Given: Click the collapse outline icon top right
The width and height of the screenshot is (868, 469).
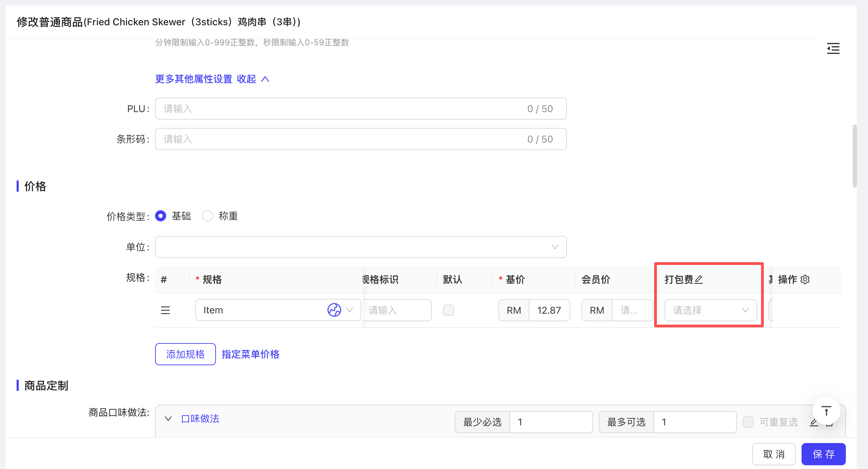Looking at the screenshot, I should click(833, 48).
